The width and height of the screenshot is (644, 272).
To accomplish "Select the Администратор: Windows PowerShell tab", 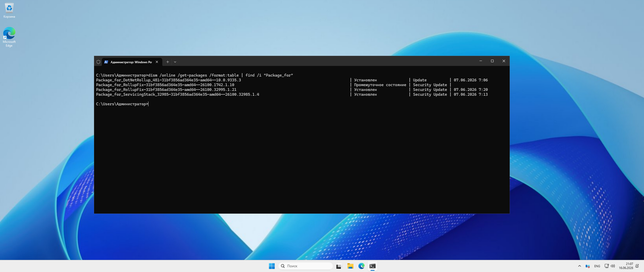I will click(x=131, y=62).
